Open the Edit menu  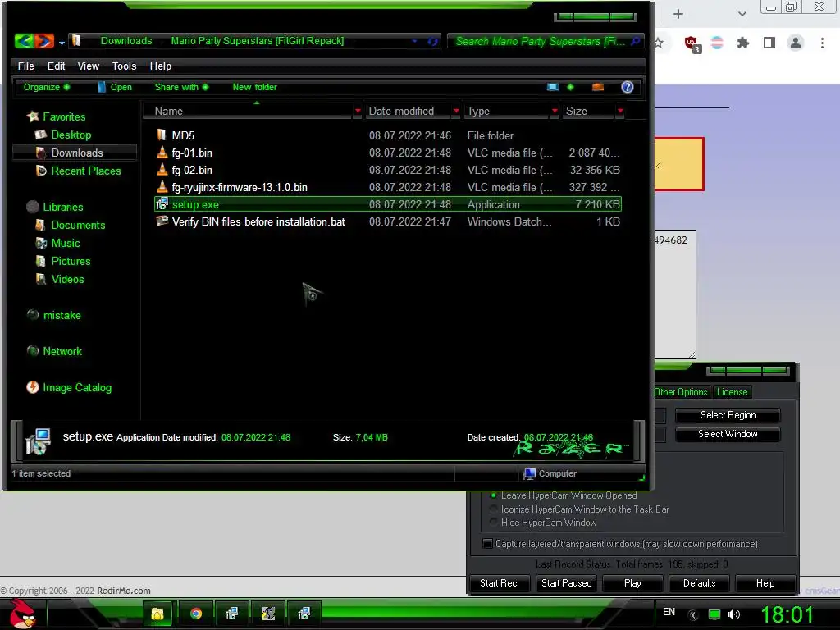pyautogui.click(x=56, y=66)
